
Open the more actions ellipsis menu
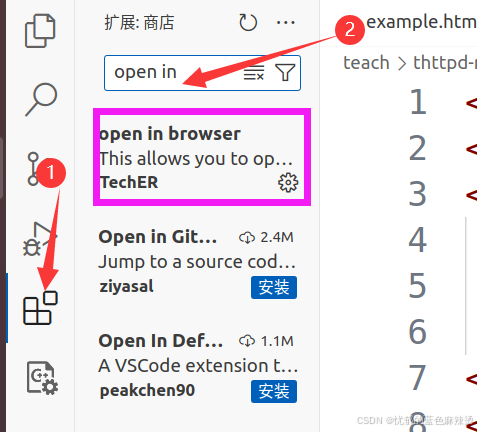click(286, 23)
